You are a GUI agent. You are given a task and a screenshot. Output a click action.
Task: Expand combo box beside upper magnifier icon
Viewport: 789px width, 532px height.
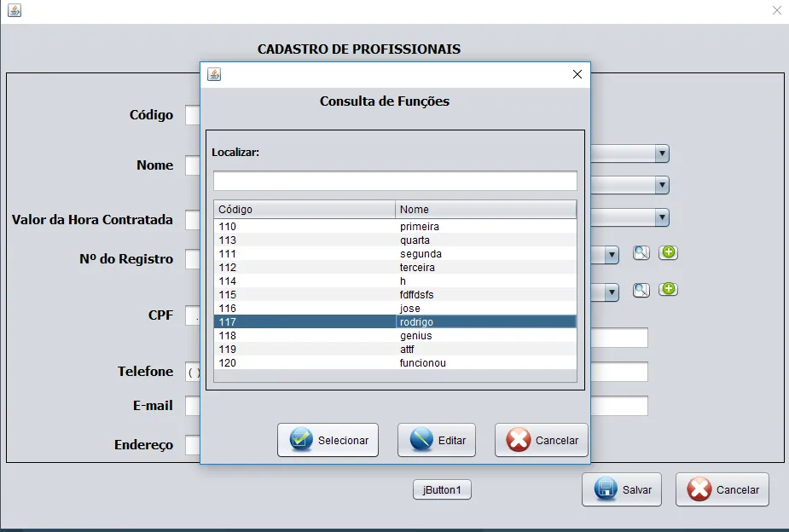[612, 254]
